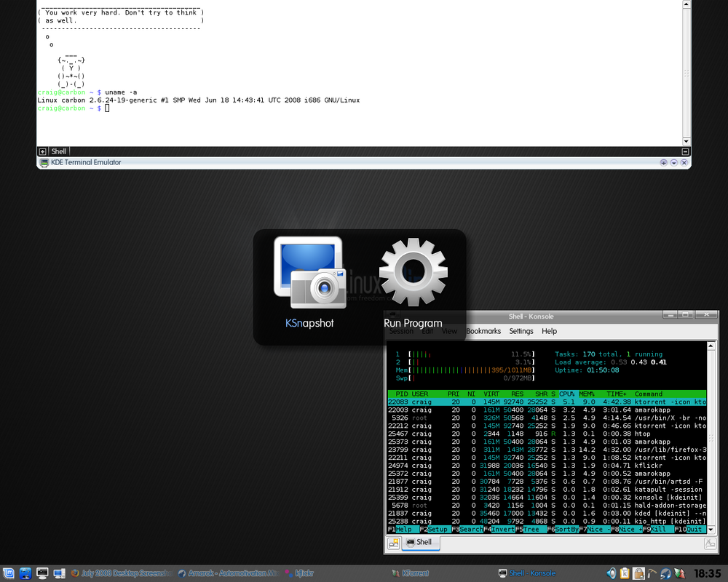This screenshot has width=728, height=582.
Task: Select the kflickr process row 24974
Action: (x=547, y=466)
